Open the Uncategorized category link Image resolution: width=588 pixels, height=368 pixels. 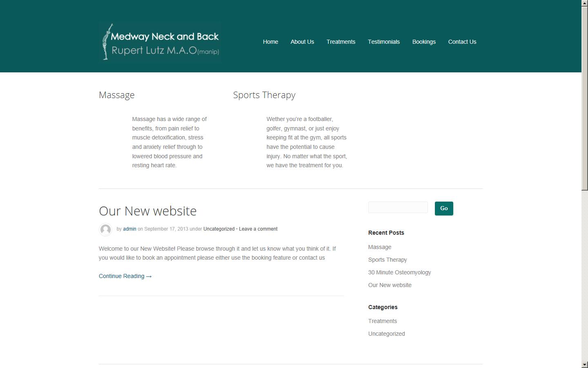219,229
